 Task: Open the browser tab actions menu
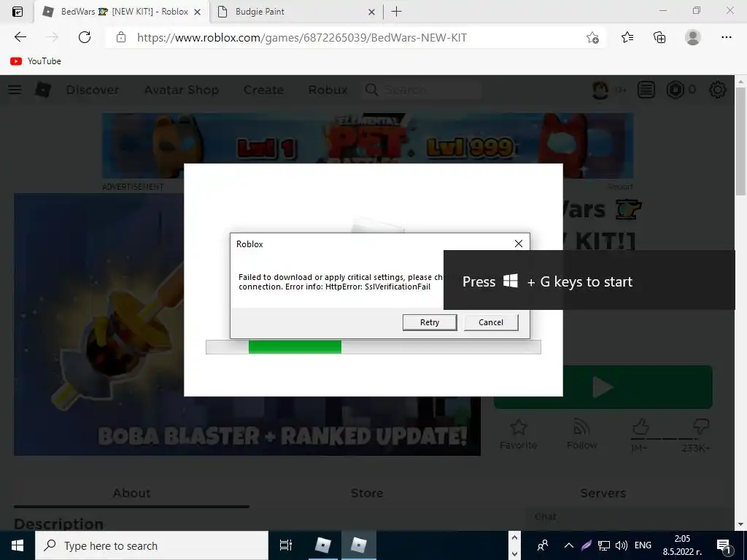[x=18, y=12]
